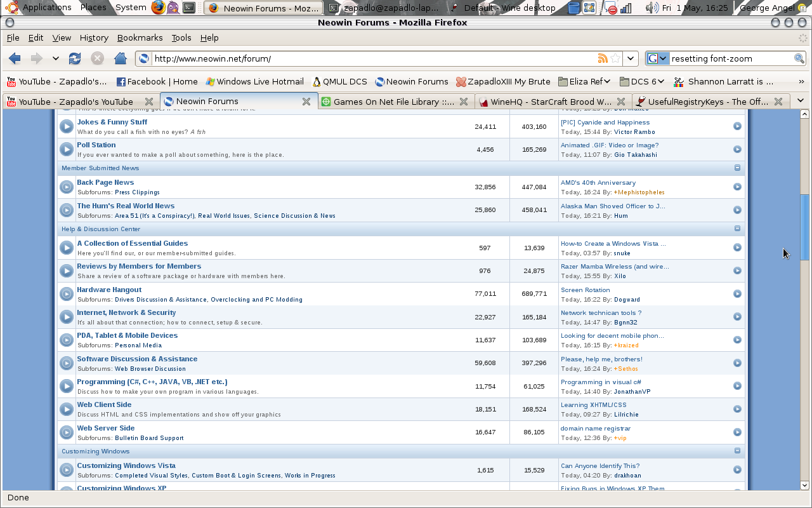Viewport: 812px width, 508px height.
Task: Click the Back navigation arrow
Action: 15,58
